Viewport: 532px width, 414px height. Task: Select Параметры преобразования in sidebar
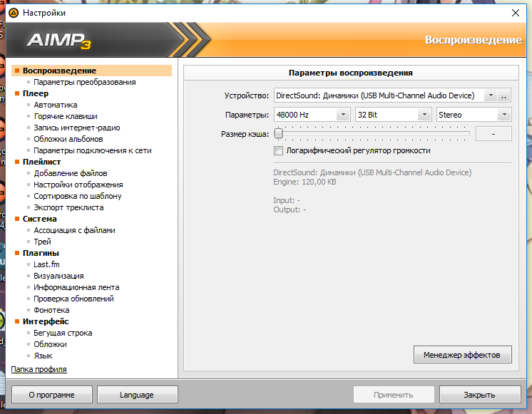[84, 82]
